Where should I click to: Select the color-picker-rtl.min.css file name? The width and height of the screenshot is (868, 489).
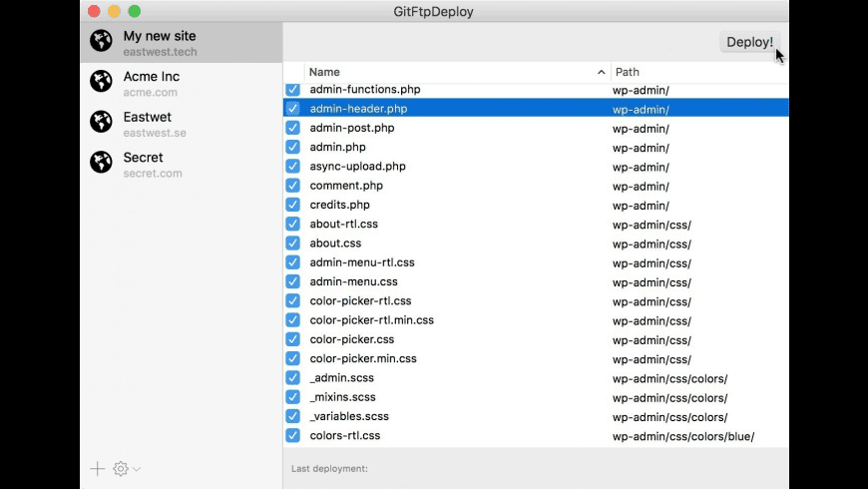coord(371,320)
